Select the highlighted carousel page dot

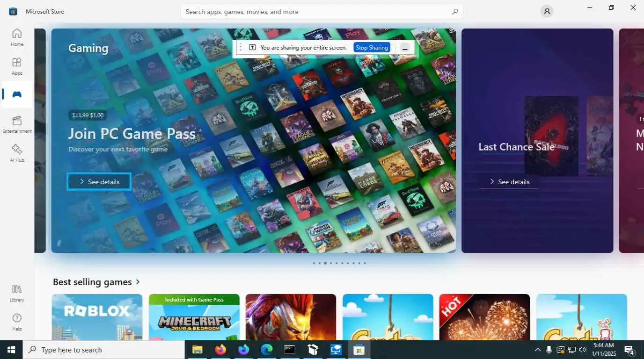[x=325, y=263]
